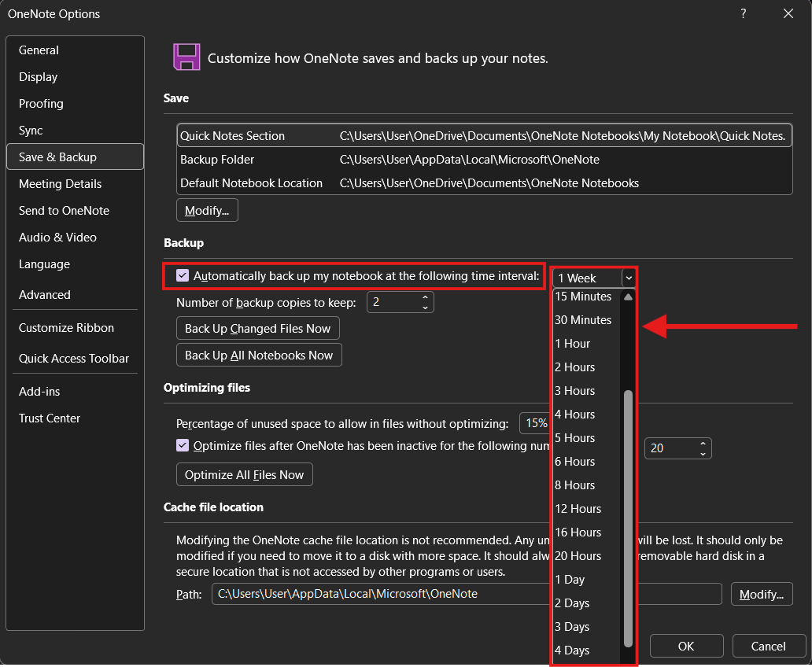Screen dimensions: 812x667
Task: Decrease number of backup copies
Action: coord(425,308)
